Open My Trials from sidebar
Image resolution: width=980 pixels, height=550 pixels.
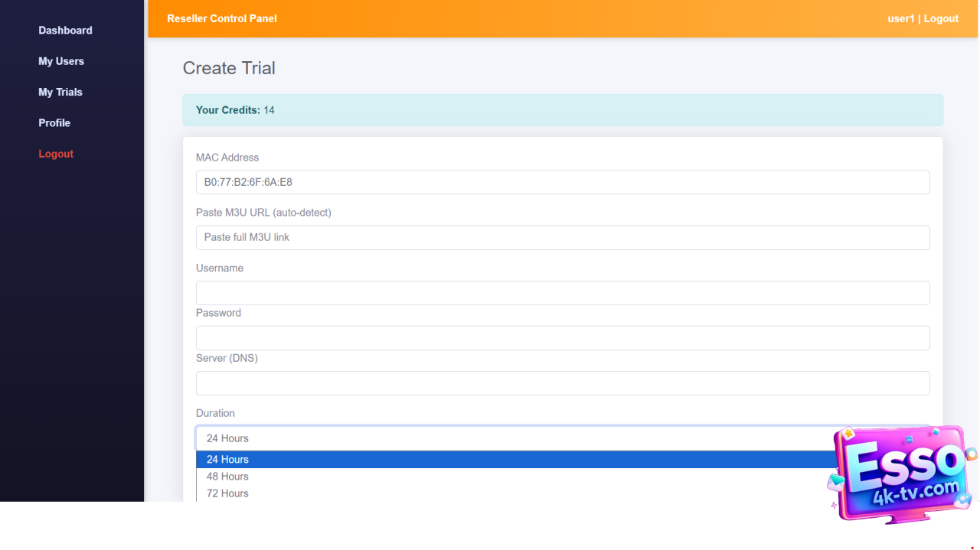point(60,92)
